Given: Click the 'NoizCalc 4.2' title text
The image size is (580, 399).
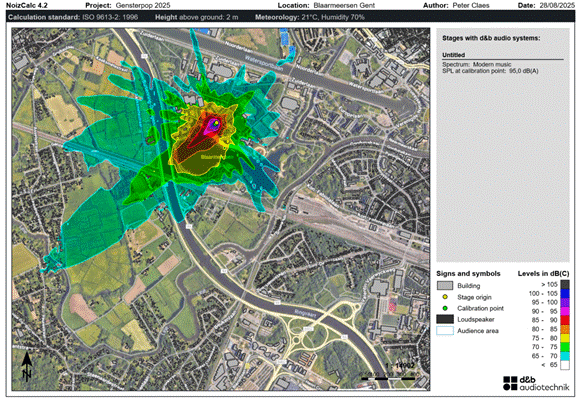Looking at the screenshot, I should pyautogui.click(x=27, y=6).
